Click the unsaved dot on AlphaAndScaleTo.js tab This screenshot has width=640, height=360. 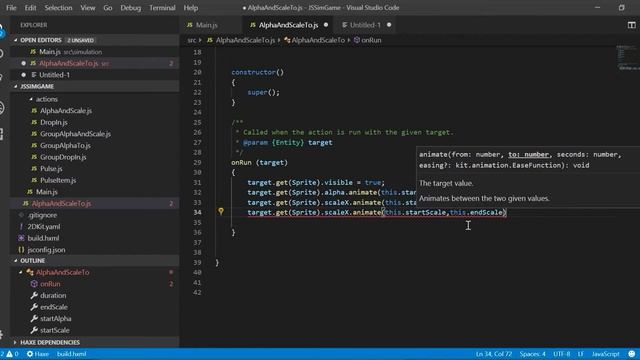click(326, 25)
